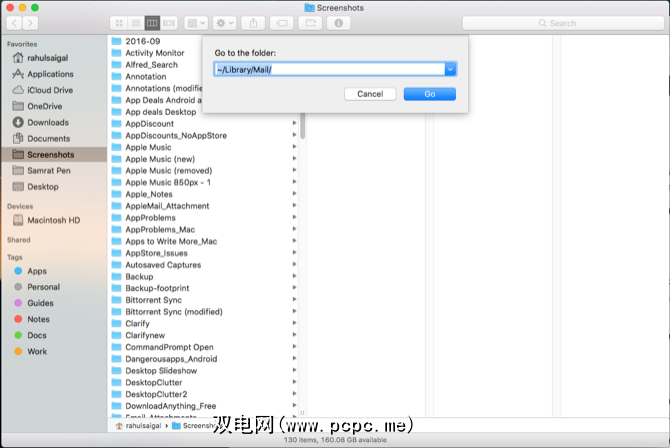Click the Go button
670x448 pixels.
coord(430,94)
